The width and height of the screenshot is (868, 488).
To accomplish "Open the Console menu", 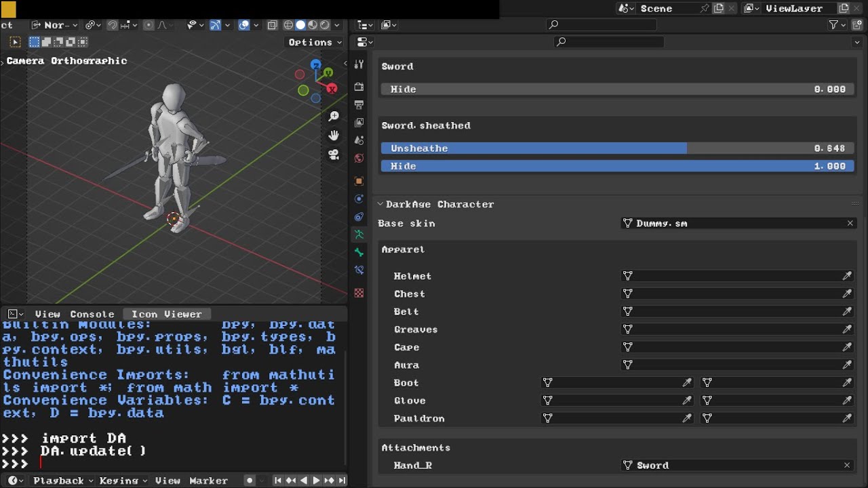I will (x=92, y=314).
